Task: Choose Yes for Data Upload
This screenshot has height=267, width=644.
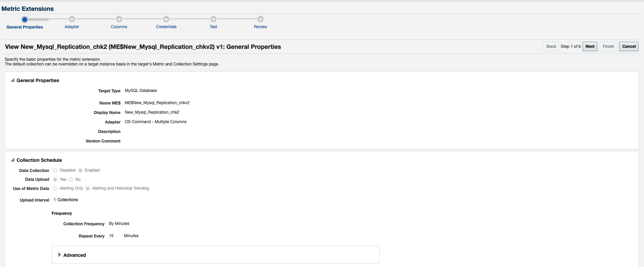Action: tap(55, 180)
